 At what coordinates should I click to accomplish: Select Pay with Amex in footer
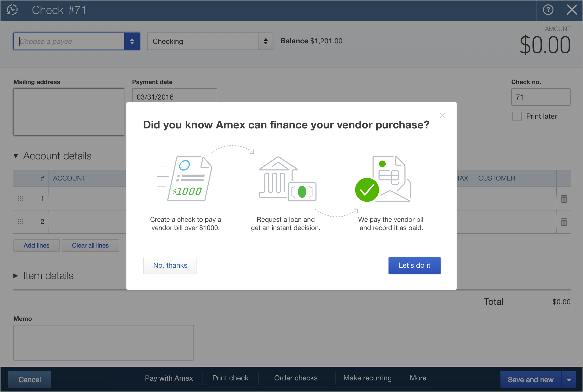[169, 378]
